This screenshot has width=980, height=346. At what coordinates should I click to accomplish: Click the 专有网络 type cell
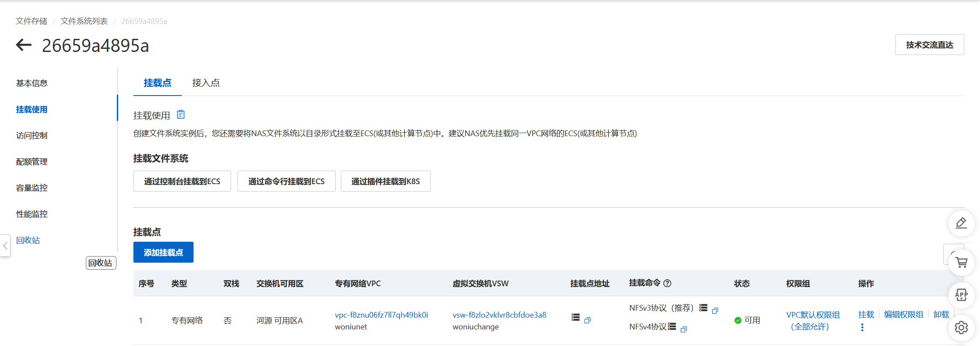pyautogui.click(x=187, y=321)
